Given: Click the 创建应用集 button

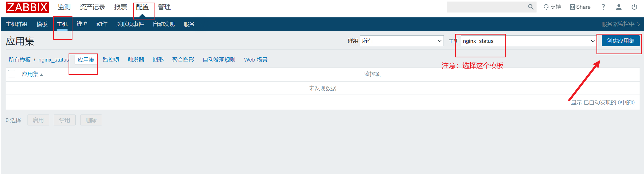Looking at the screenshot, I should [621, 41].
